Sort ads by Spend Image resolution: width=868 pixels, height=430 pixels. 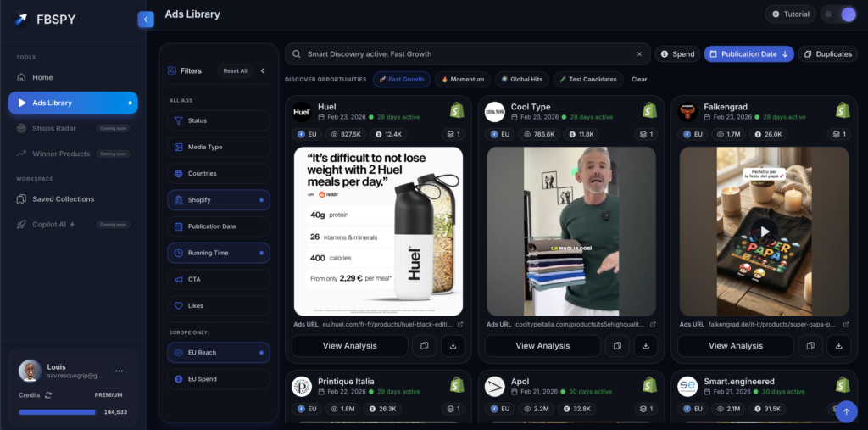point(677,54)
